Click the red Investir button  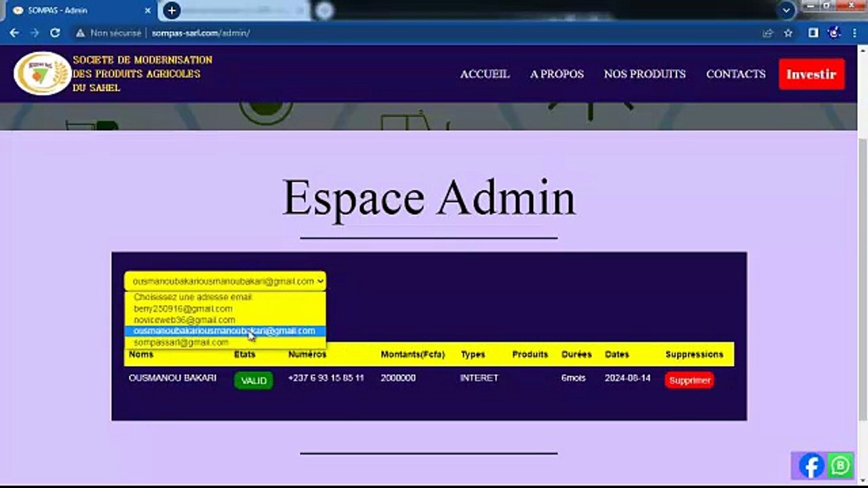pos(812,74)
